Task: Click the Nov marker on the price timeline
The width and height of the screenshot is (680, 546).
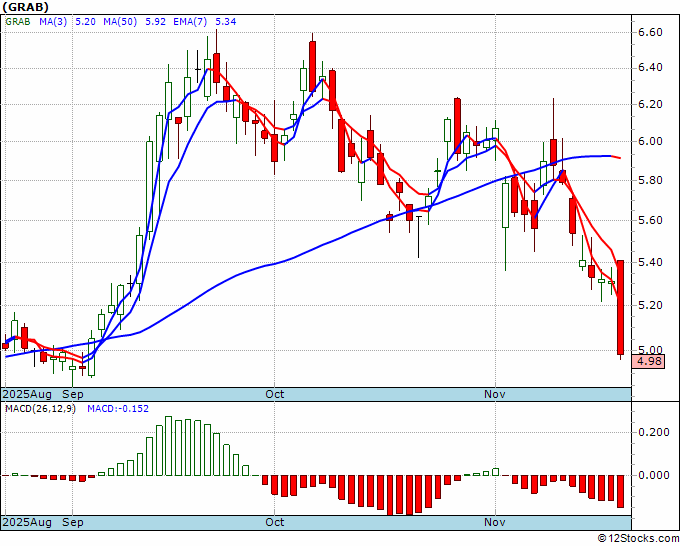Action: pyautogui.click(x=495, y=394)
